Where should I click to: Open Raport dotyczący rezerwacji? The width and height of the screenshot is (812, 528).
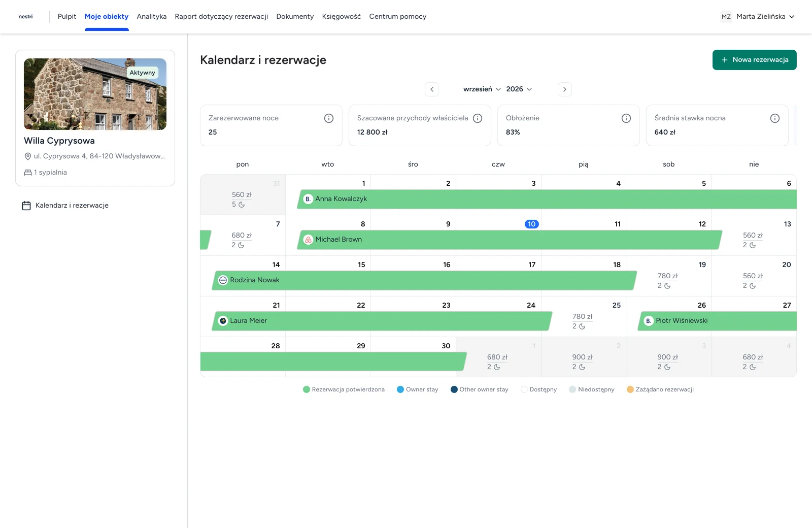221,17
